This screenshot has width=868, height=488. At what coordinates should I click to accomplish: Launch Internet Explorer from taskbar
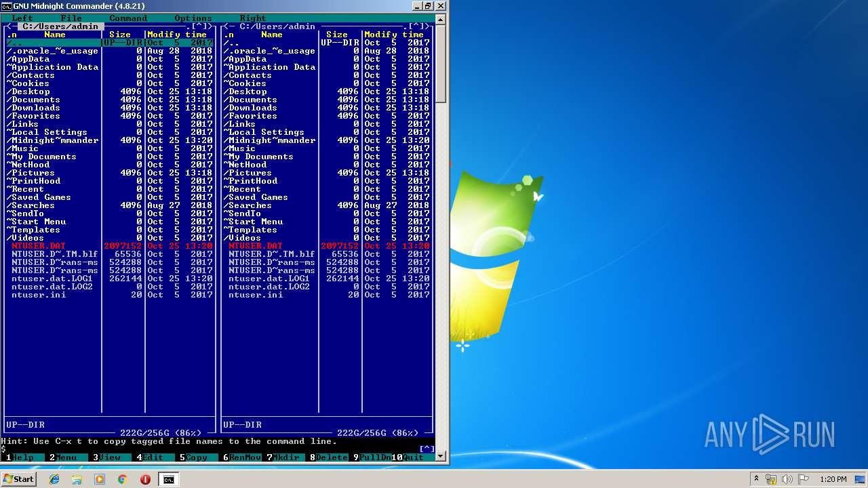pos(54,479)
